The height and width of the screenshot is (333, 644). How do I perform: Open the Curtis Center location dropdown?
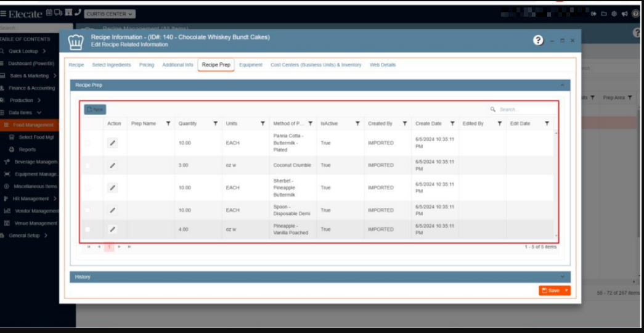click(110, 14)
